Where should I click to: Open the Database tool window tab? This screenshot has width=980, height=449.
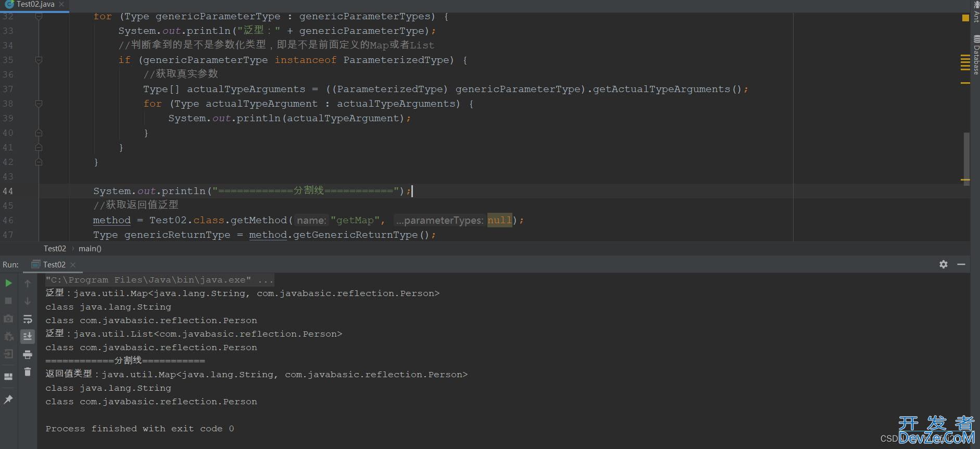coord(976,54)
